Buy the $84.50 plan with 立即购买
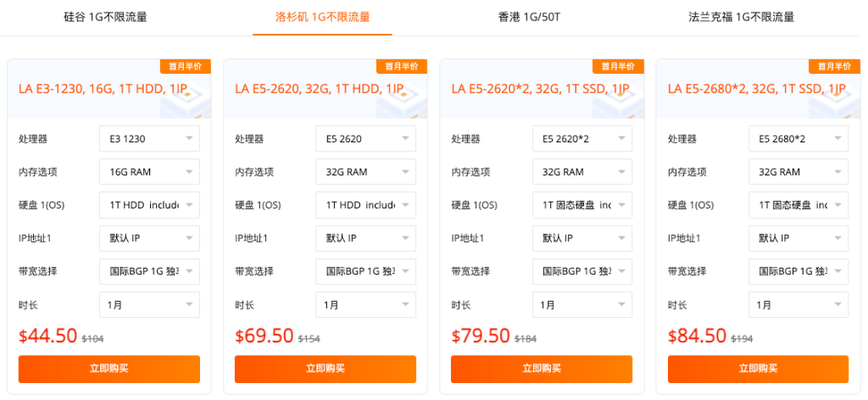Image resolution: width=868 pixels, height=400 pixels. [x=758, y=369]
